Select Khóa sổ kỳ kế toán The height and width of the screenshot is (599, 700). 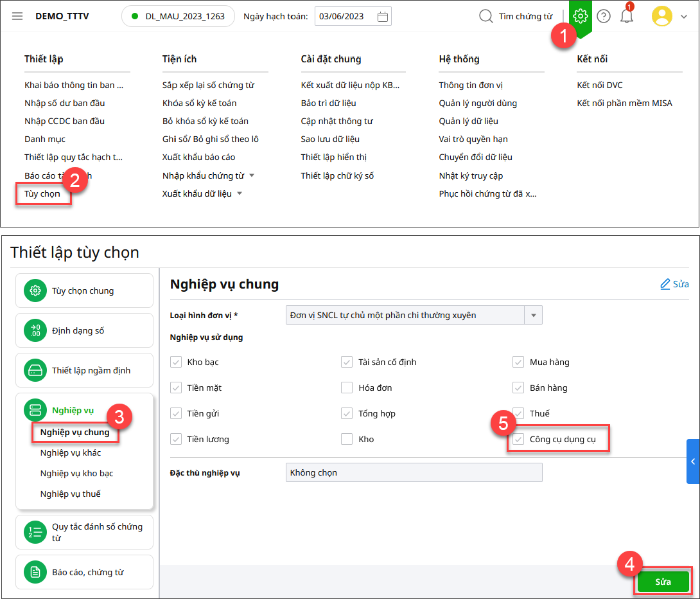pos(200,103)
